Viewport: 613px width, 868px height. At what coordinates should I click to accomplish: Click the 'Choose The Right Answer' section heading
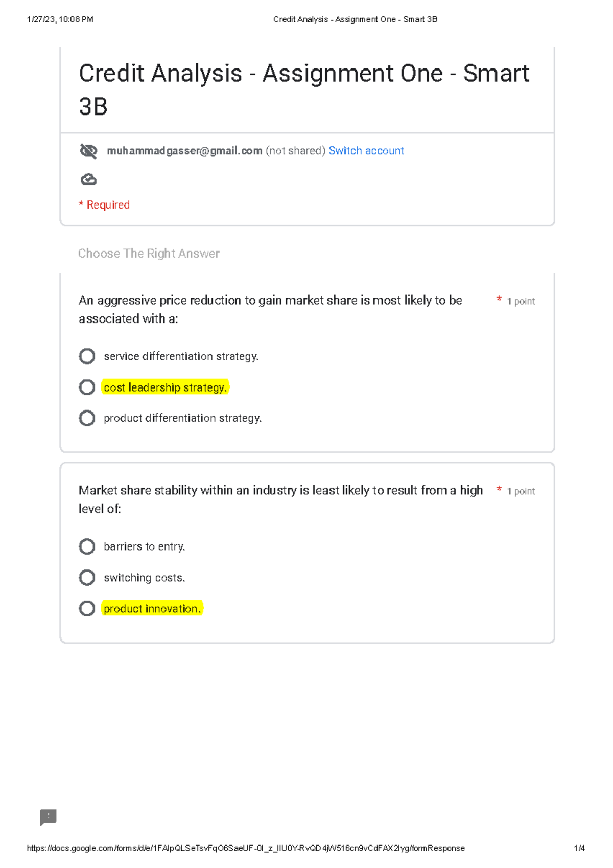point(149,254)
